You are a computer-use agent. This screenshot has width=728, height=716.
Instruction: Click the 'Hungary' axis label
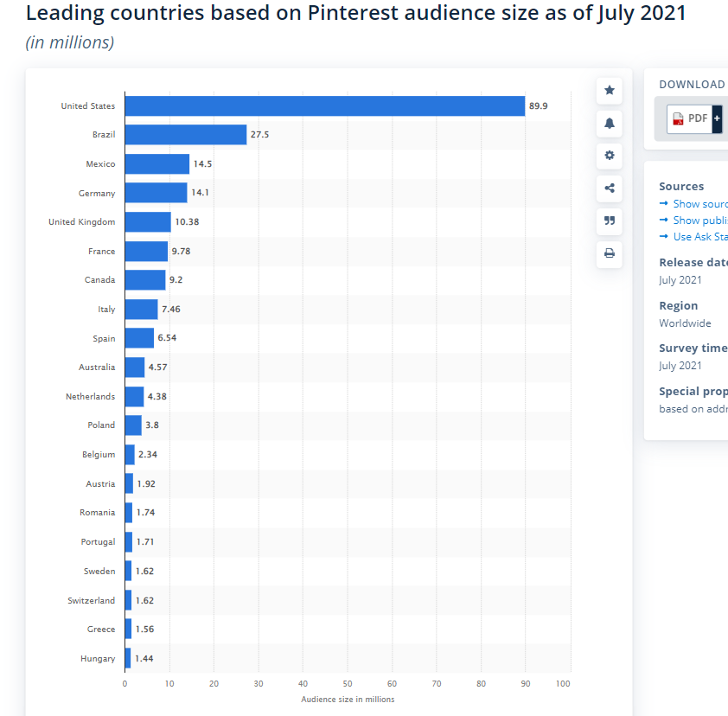[98, 658]
